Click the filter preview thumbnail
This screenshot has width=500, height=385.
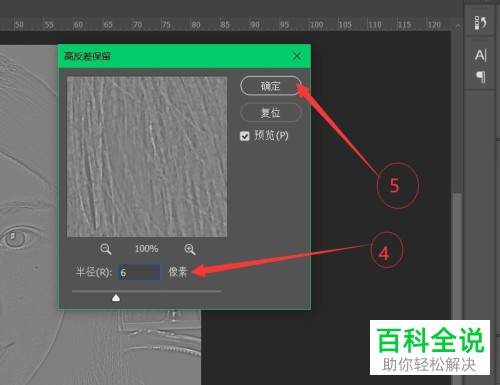pos(147,156)
